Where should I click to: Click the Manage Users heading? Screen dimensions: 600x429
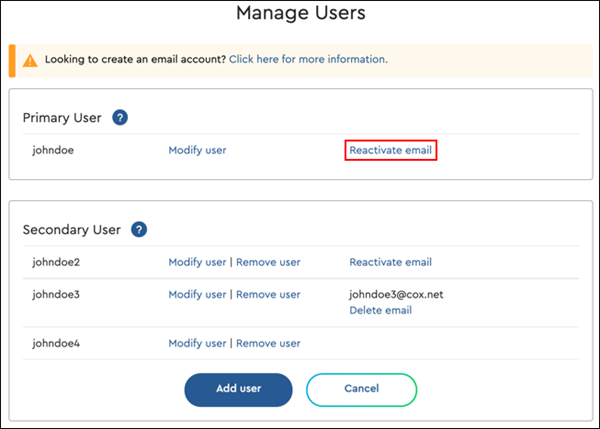301,13
